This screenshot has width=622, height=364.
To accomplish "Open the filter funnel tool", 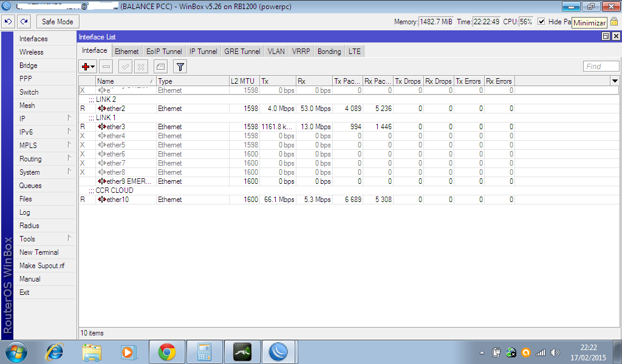I will click(180, 67).
